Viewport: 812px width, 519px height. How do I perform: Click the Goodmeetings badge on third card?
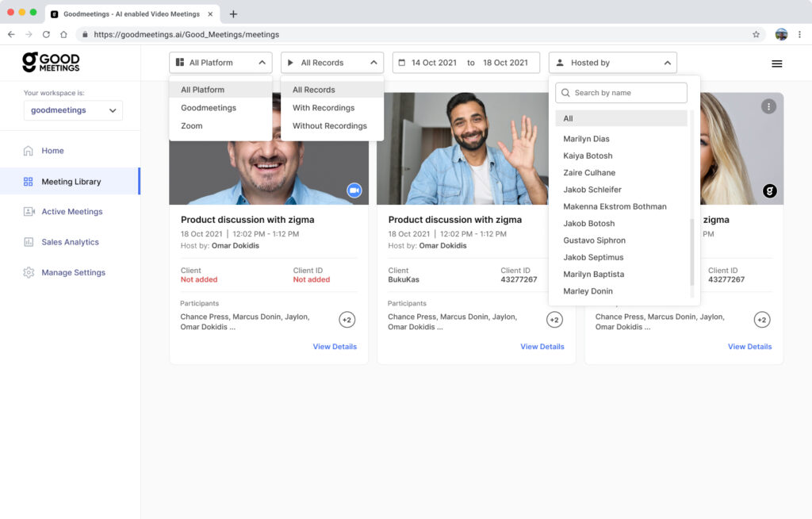pyautogui.click(x=769, y=190)
